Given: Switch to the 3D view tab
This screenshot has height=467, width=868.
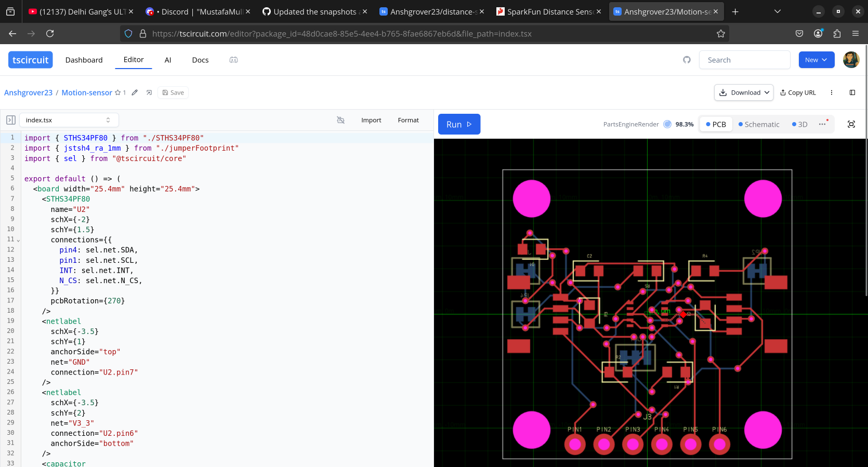Looking at the screenshot, I should [800, 124].
